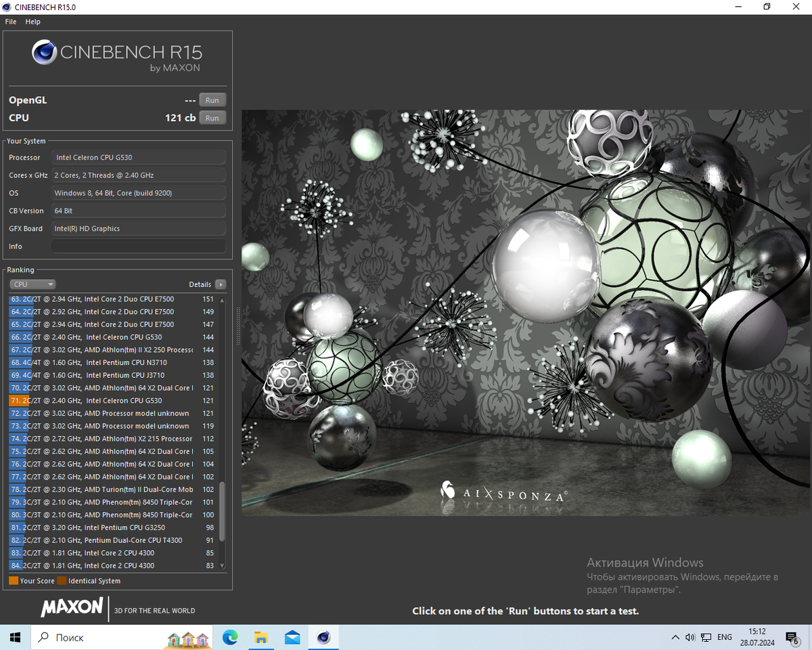Open the clock showing 15:12
Viewport: 812px width, 650px height.
coord(757,637)
